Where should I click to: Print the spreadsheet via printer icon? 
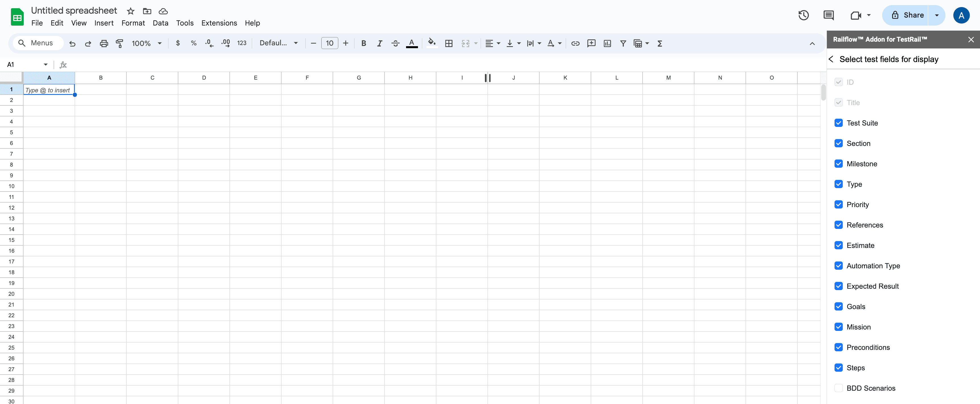[x=104, y=43]
